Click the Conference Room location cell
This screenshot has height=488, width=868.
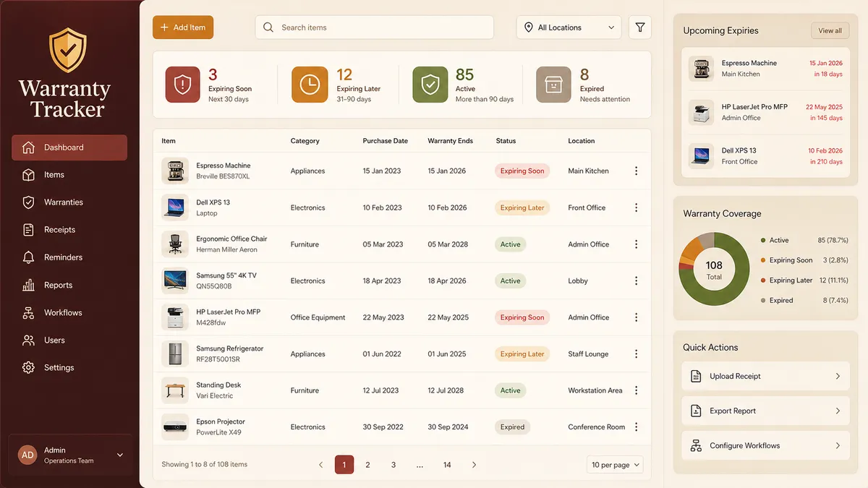coord(597,427)
